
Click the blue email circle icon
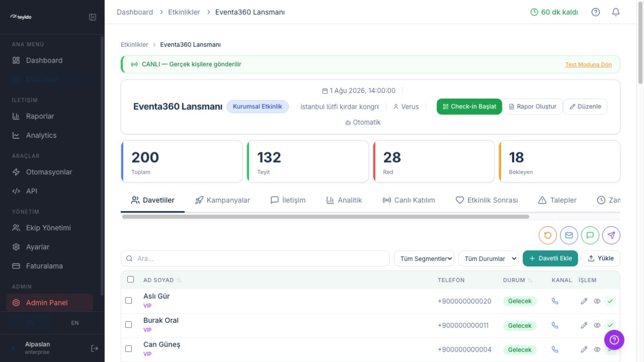tap(569, 235)
